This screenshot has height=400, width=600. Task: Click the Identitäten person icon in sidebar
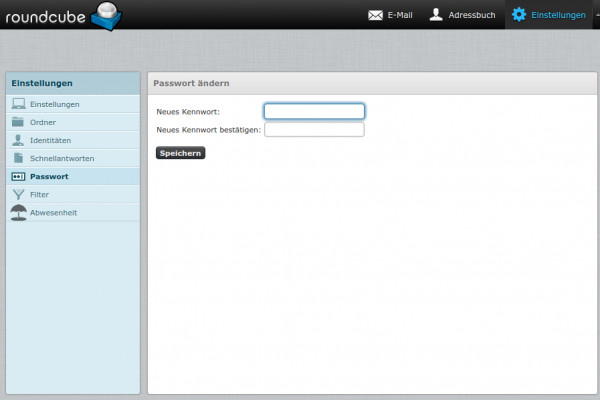coord(18,140)
